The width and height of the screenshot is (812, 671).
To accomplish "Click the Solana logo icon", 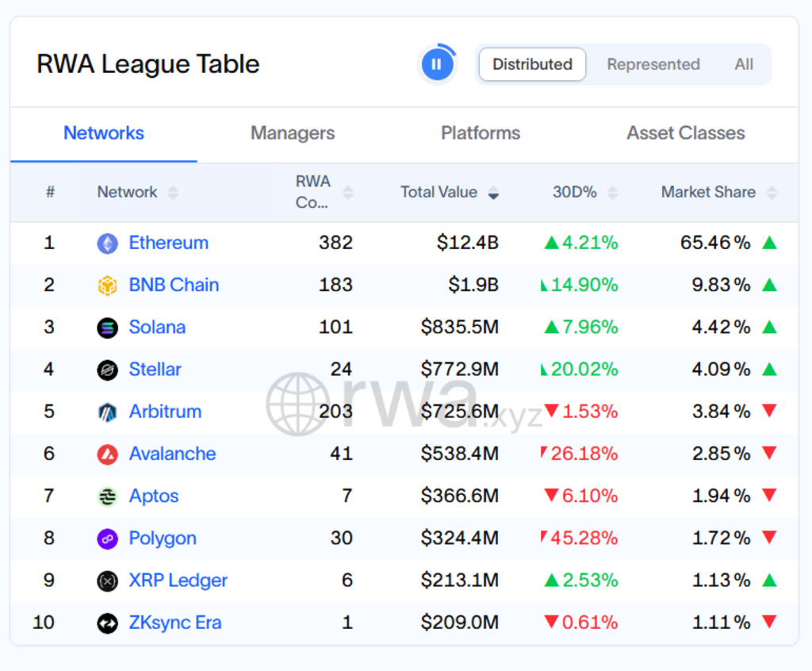I will pos(107,328).
